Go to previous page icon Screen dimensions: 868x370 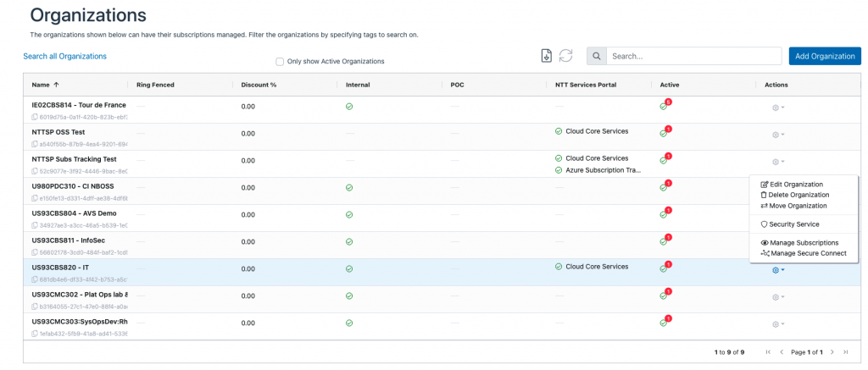[x=782, y=351]
